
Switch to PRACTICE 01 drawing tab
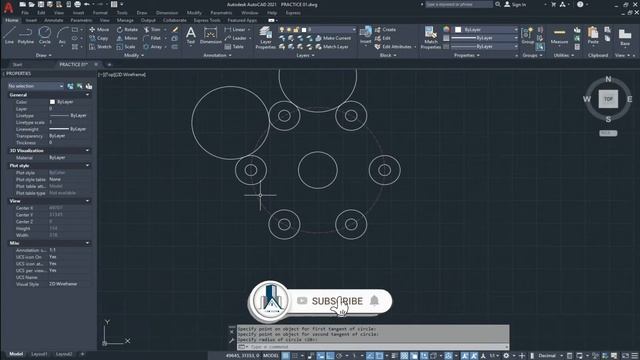click(73, 64)
